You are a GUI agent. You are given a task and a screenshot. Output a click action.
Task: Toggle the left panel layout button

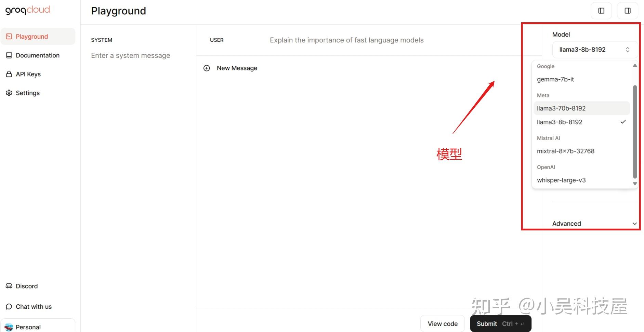pyautogui.click(x=601, y=11)
